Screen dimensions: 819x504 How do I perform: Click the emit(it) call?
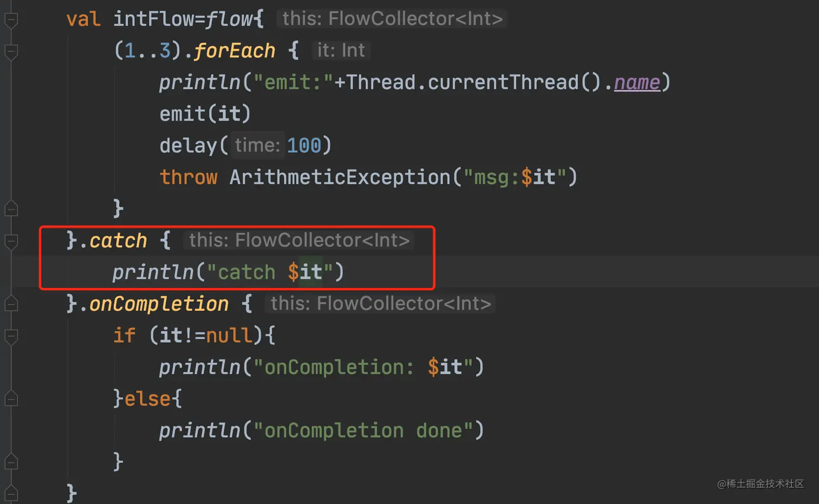(205, 114)
